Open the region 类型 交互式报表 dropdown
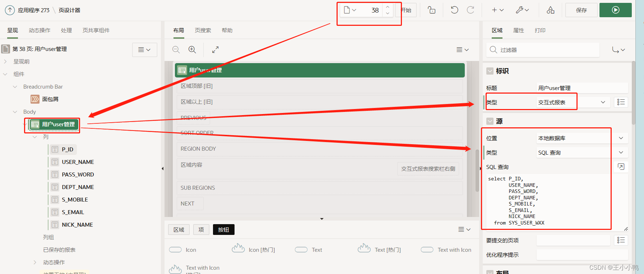Screen dimensions: 644x274 pyautogui.click(x=573, y=102)
